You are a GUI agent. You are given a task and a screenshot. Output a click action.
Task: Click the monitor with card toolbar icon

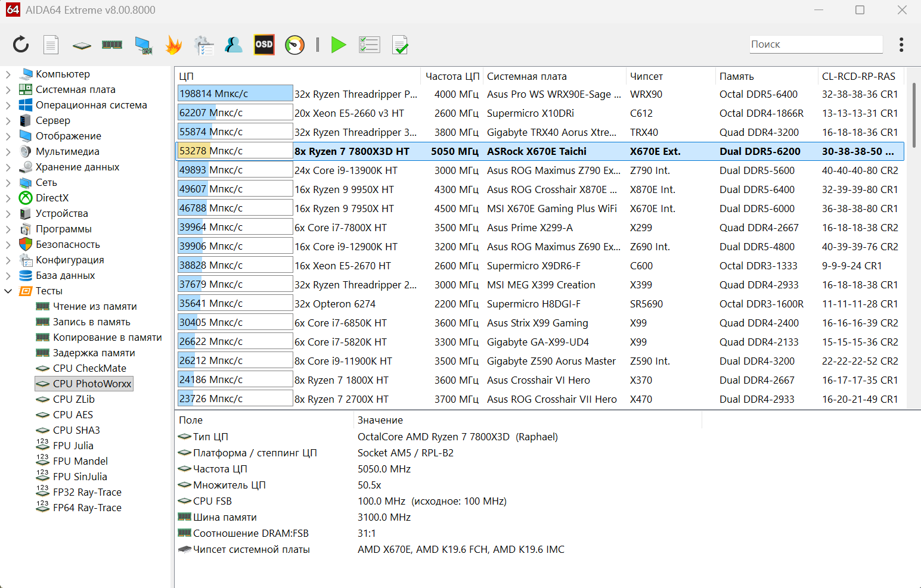tap(143, 45)
